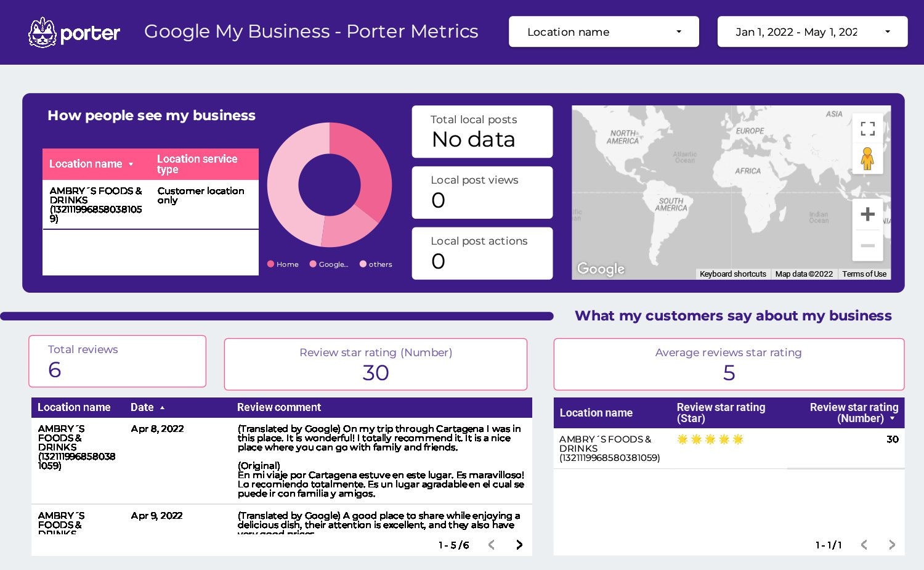Click the Cartagena review comment text
The width and height of the screenshot is (924, 570).
(x=381, y=461)
